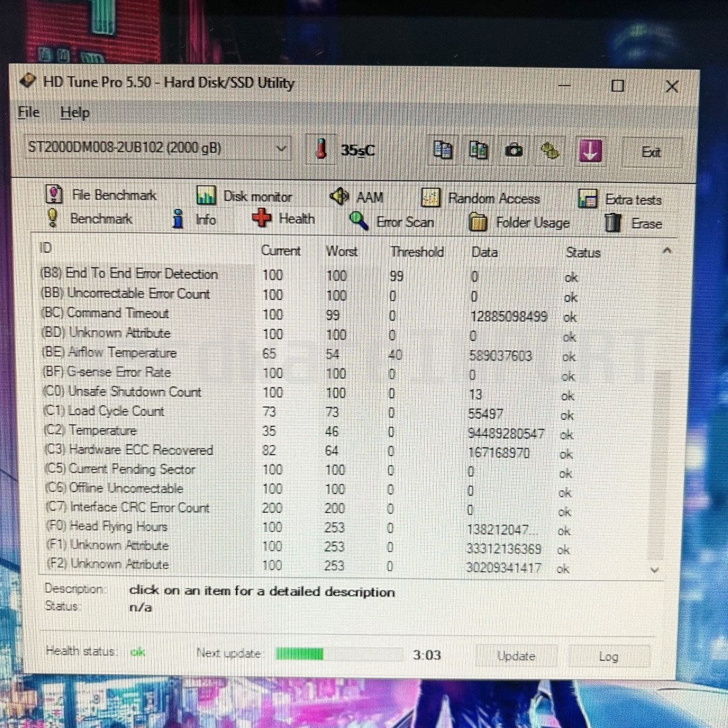Switch to the Disk monitor tab
This screenshot has height=728, width=728.
pos(244,196)
